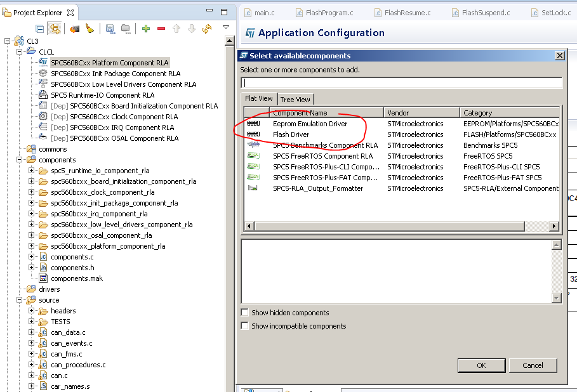Click the Move Down arrow icon
Image resolution: width=577 pixels, height=392 pixels.
coord(192,29)
